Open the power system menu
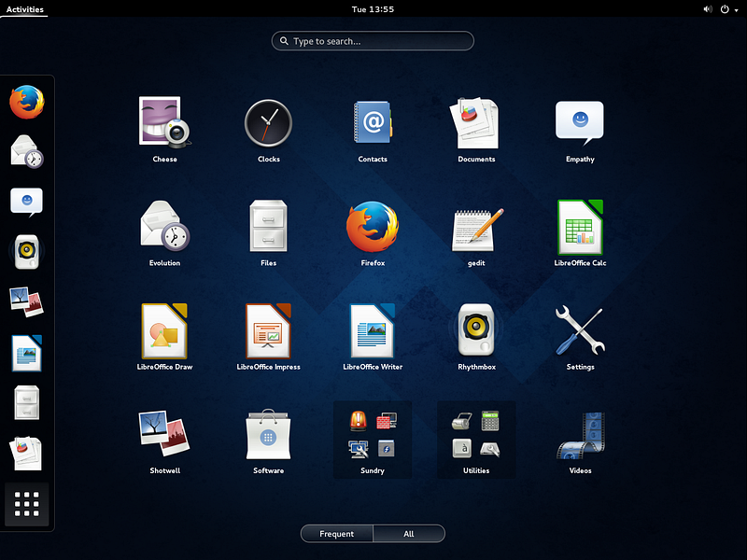Viewport: 747px width, 560px height. 729,9
